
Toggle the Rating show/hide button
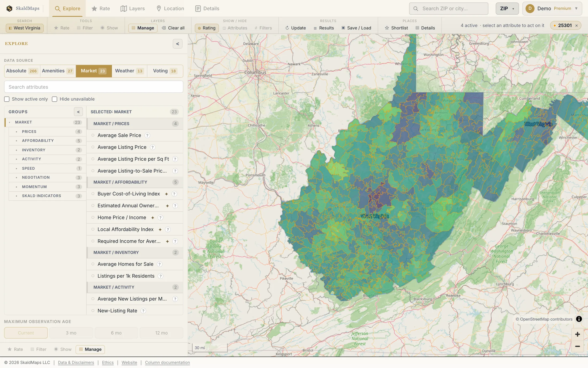[207, 28]
